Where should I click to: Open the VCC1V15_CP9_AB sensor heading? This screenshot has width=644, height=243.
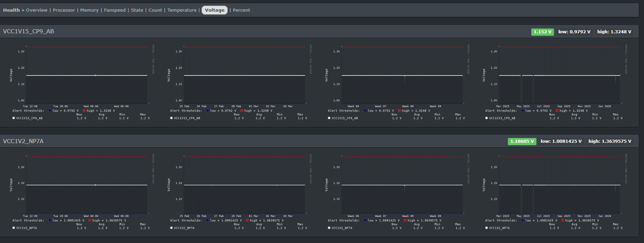tap(29, 31)
